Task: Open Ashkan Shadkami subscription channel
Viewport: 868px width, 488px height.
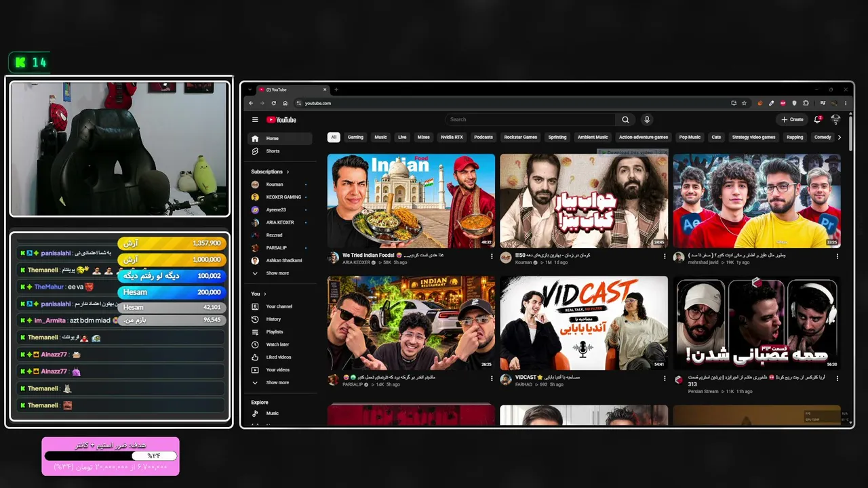Action: click(x=279, y=260)
